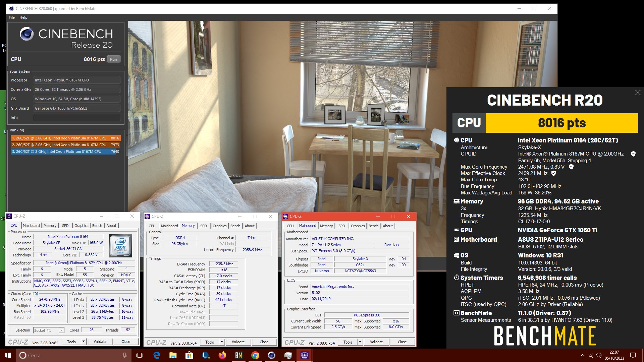Viewport: 644px width, 362px height.
Task: Run the Cinebench CPU test
Action: point(114,59)
